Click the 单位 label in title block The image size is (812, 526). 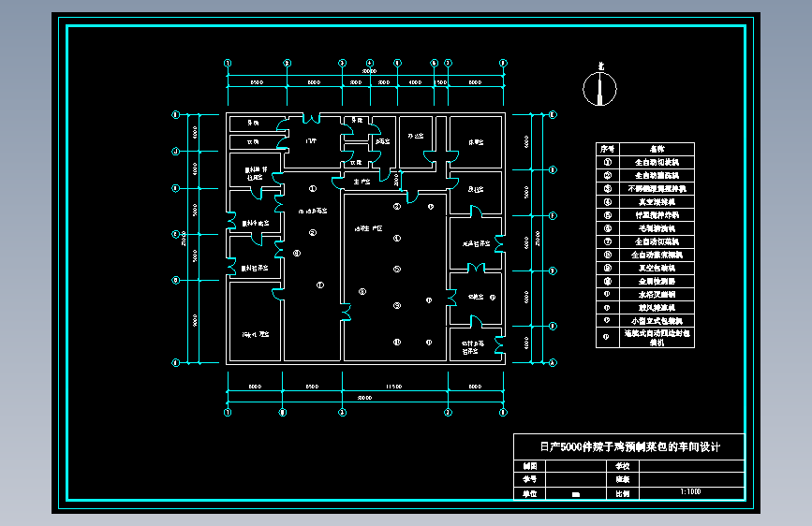(530, 493)
